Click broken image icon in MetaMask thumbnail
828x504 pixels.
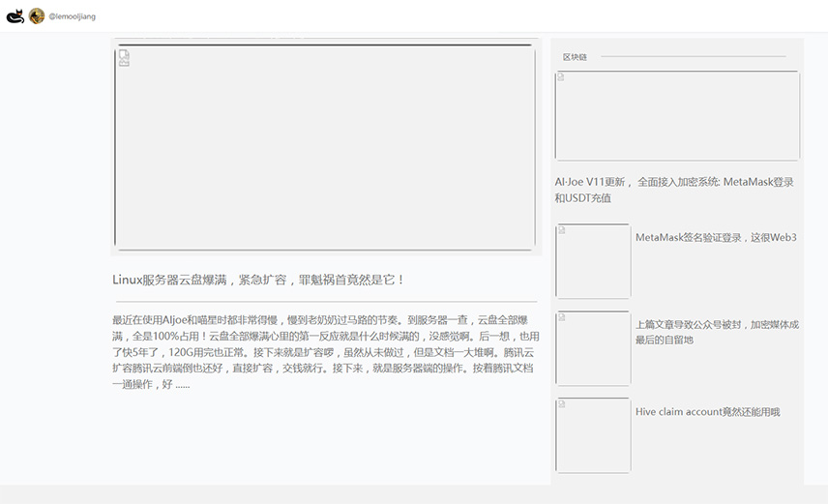(562, 230)
